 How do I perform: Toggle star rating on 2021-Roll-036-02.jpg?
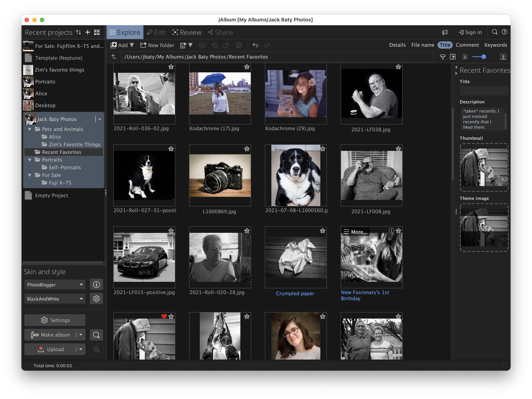pos(171,67)
